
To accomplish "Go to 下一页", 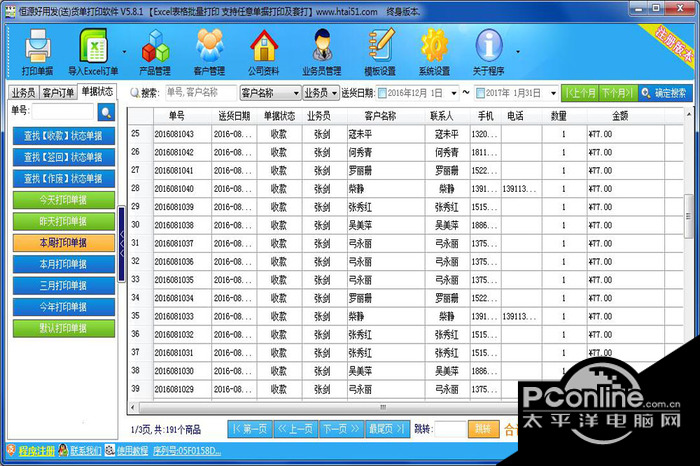I will 342,429.
